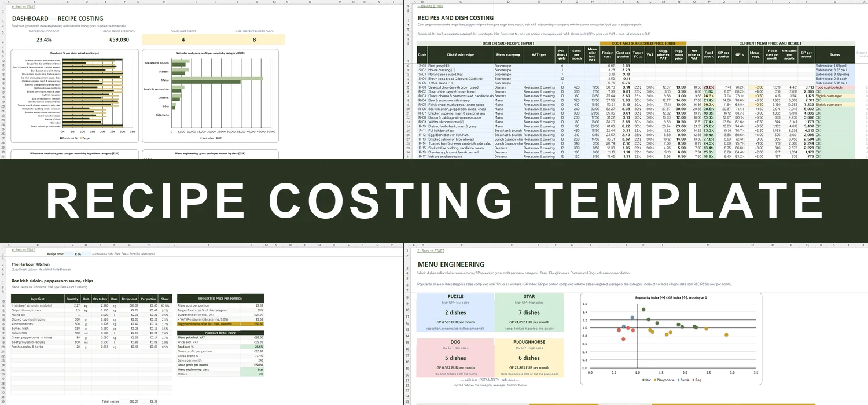Select the €59,030 gross profit per month value

point(119,40)
